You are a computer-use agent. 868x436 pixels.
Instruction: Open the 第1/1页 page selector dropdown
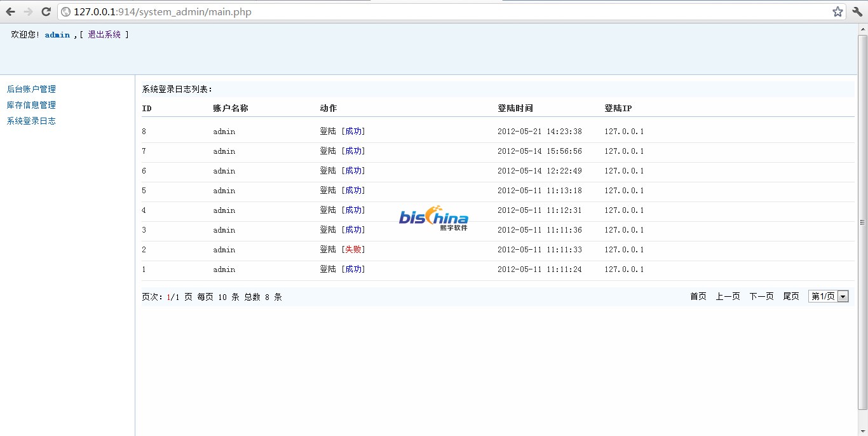[829, 297]
